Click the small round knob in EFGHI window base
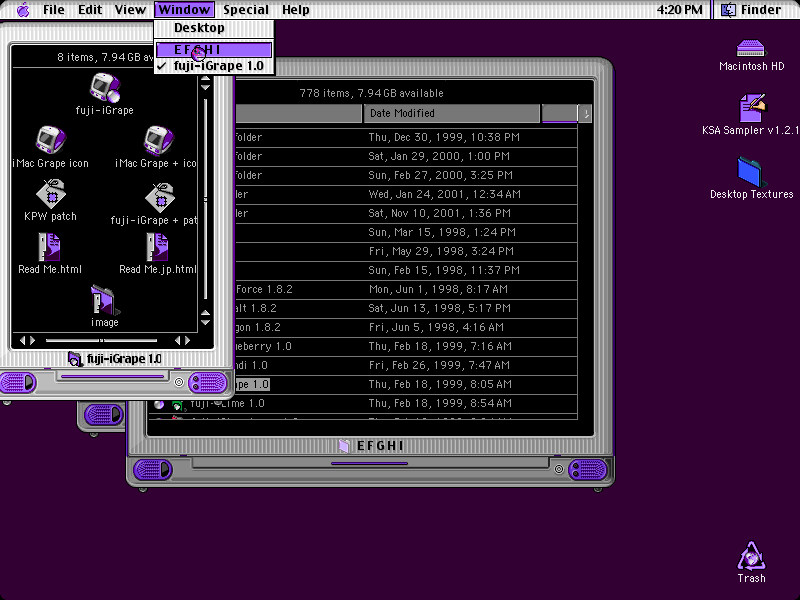Viewport: 800px width, 600px height. 559,469
